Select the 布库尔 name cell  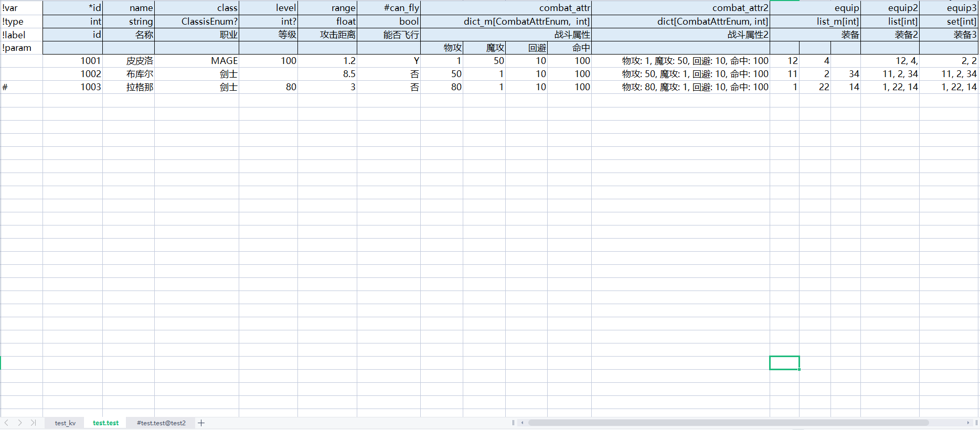[x=129, y=74]
